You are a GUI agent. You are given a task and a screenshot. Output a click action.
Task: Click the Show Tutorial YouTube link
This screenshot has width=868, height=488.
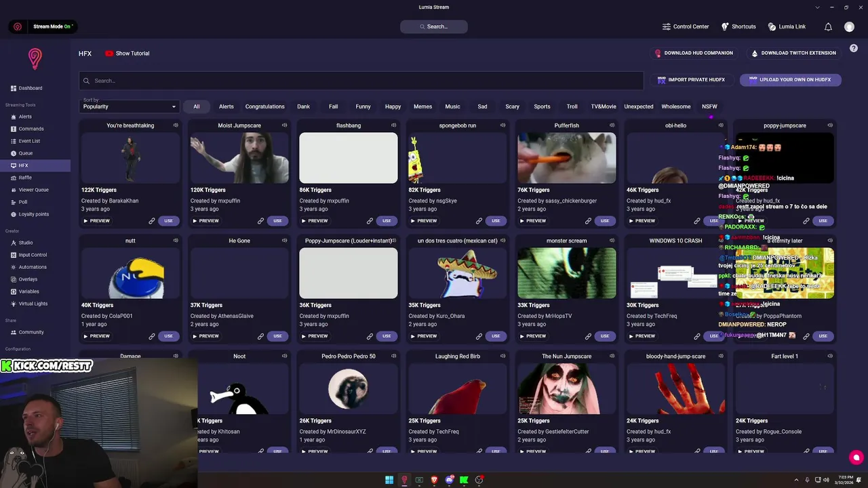click(x=127, y=54)
